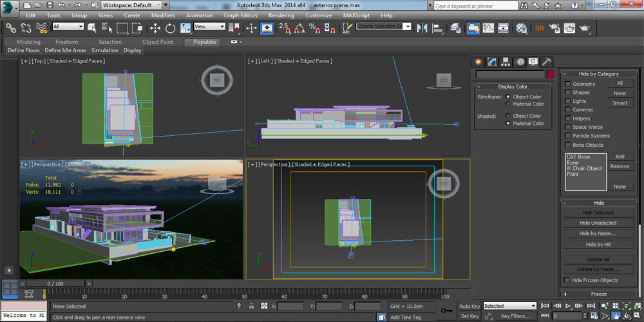
Task: Select Wireframe Material Color radio option
Action: point(508,104)
